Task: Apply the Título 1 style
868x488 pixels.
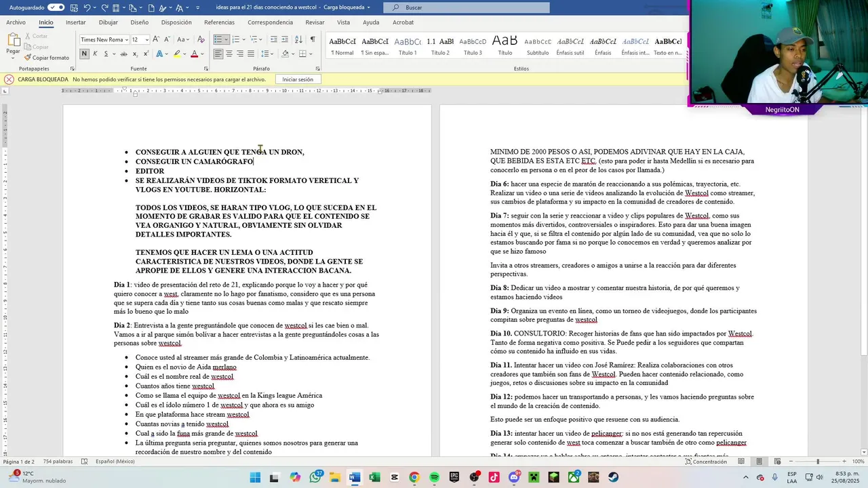Action: (408, 45)
